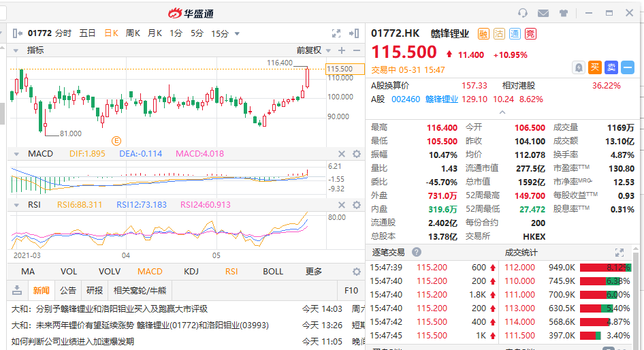
Task: Collapse the right quote panel icon
Action: pos(354,33)
